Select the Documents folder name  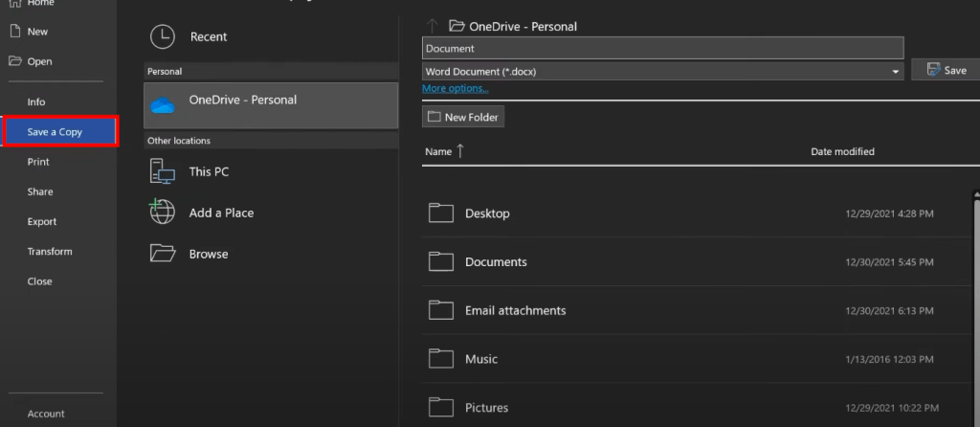[497, 262]
